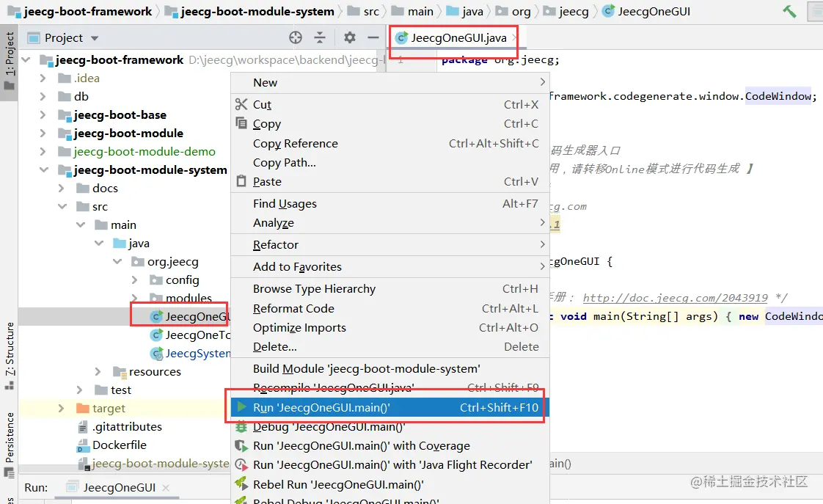Select the JeecgOneGUI tab in Run panel
This screenshot has width=823, height=504.
[119, 488]
